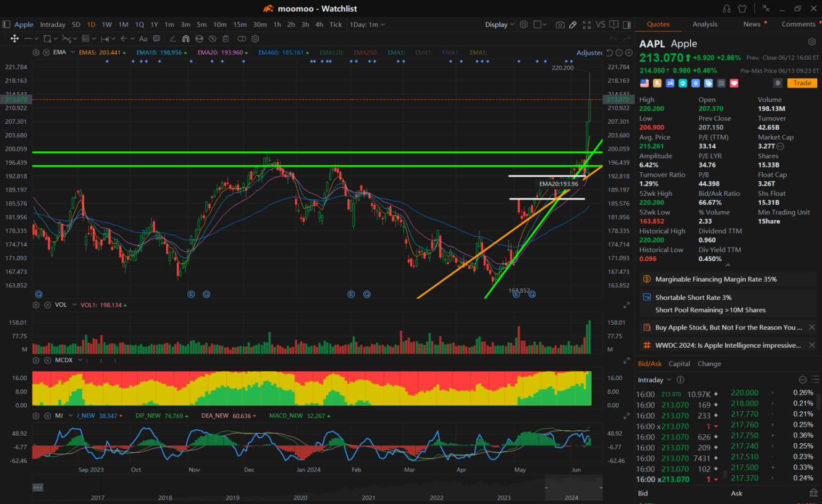
Task: Zoom out chart with minus circle
Action: [619, 53]
